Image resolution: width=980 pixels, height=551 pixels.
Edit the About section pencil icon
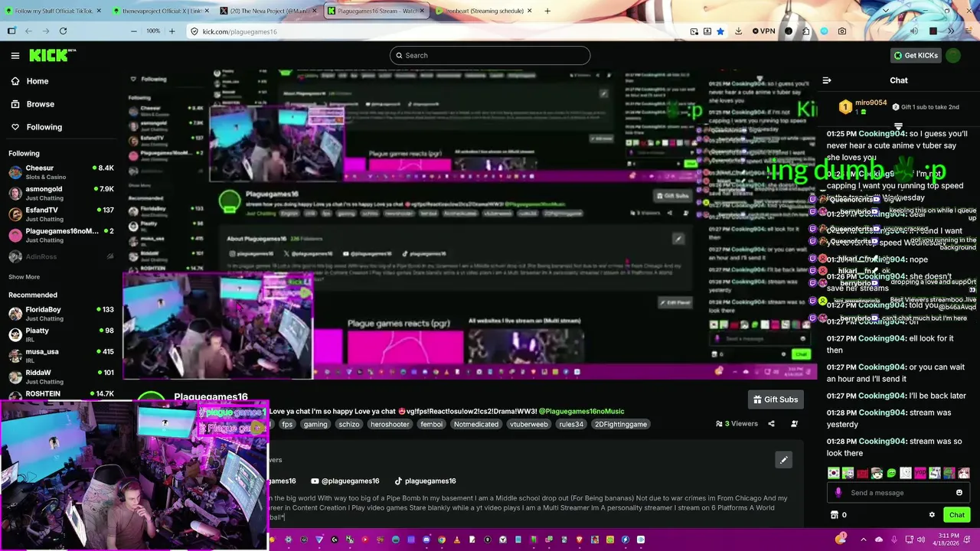click(783, 460)
